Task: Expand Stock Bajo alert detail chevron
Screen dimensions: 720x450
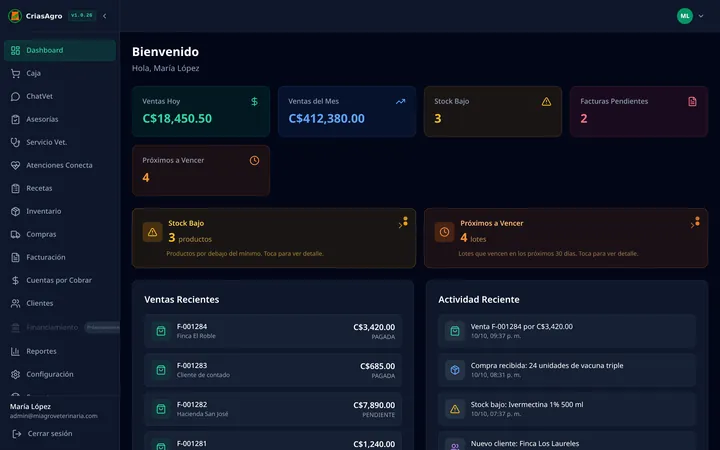Action: point(400,225)
